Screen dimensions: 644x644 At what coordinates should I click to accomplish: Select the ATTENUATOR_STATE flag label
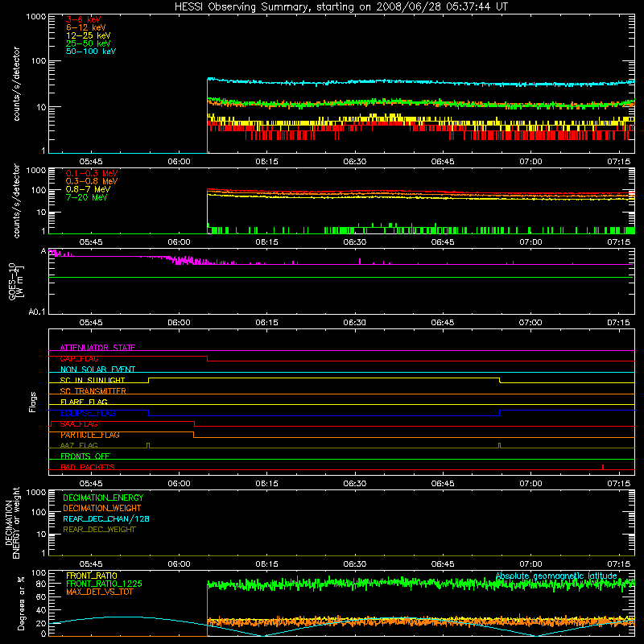97,348
